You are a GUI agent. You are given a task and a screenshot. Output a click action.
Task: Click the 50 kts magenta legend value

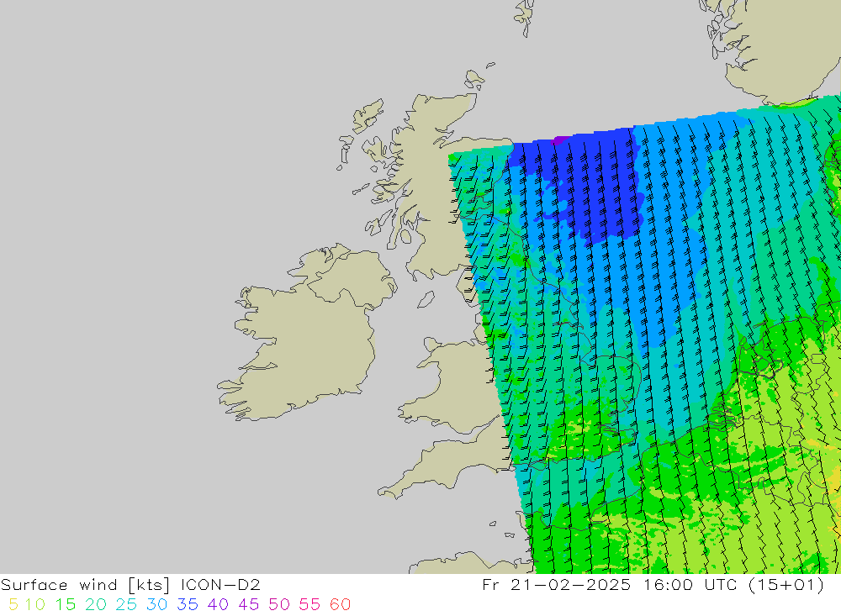279,604
